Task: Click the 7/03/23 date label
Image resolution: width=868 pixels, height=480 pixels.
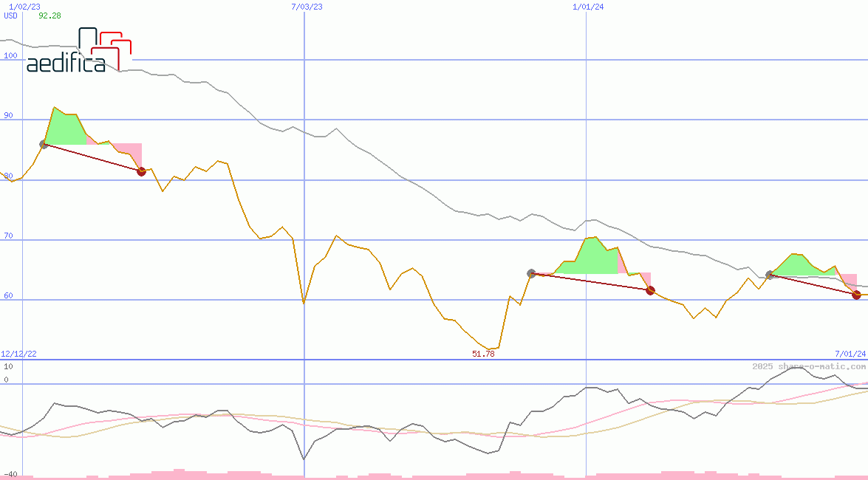Action: pos(307,7)
